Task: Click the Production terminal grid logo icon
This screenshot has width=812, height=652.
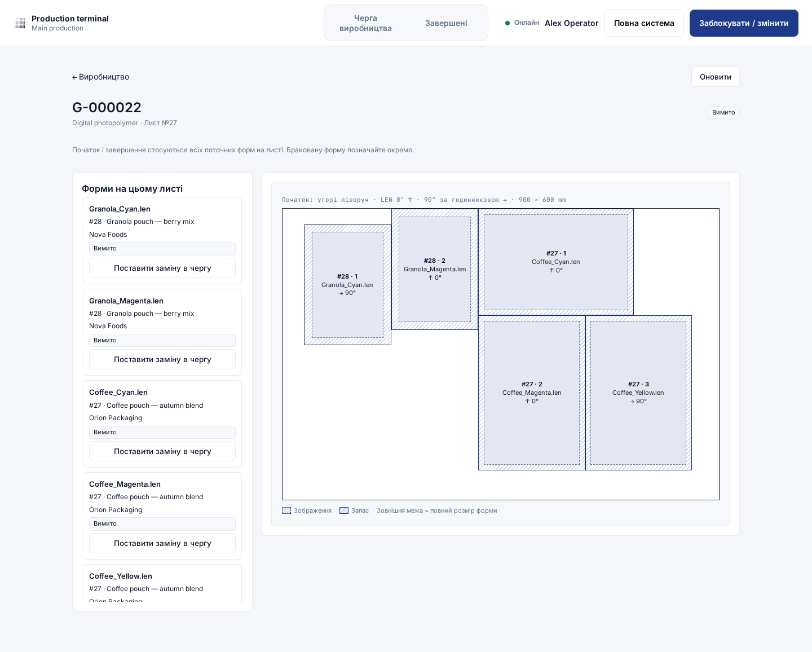Action: [20, 23]
